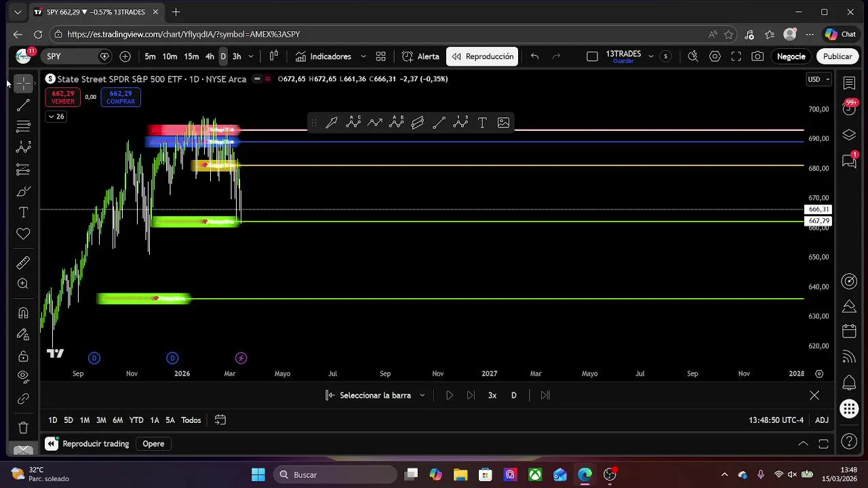Step replay forward one bar
The image size is (868, 488).
(x=471, y=395)
